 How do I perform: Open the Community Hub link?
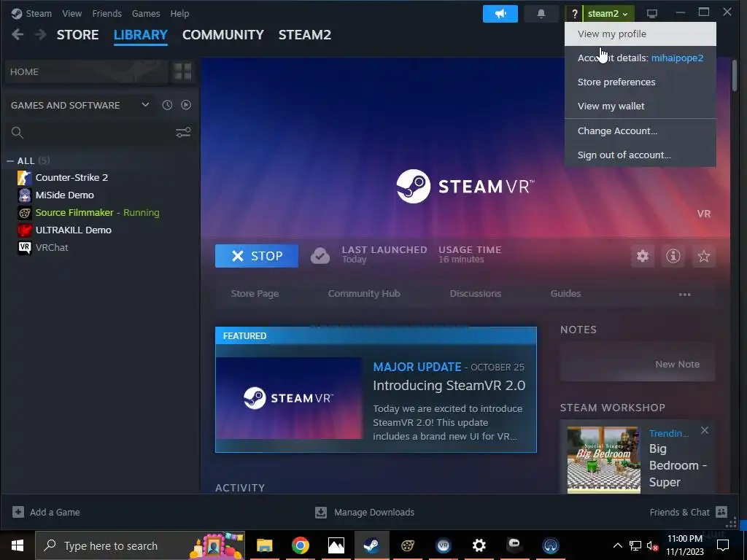pos(364,294)
